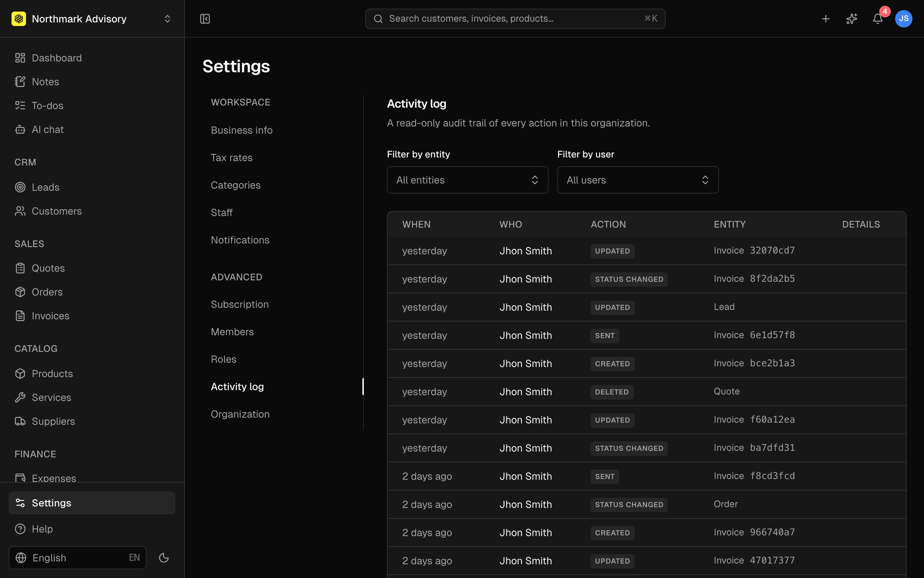Click the SENT badge on 6e1d57f8 row

pos(605,336)
